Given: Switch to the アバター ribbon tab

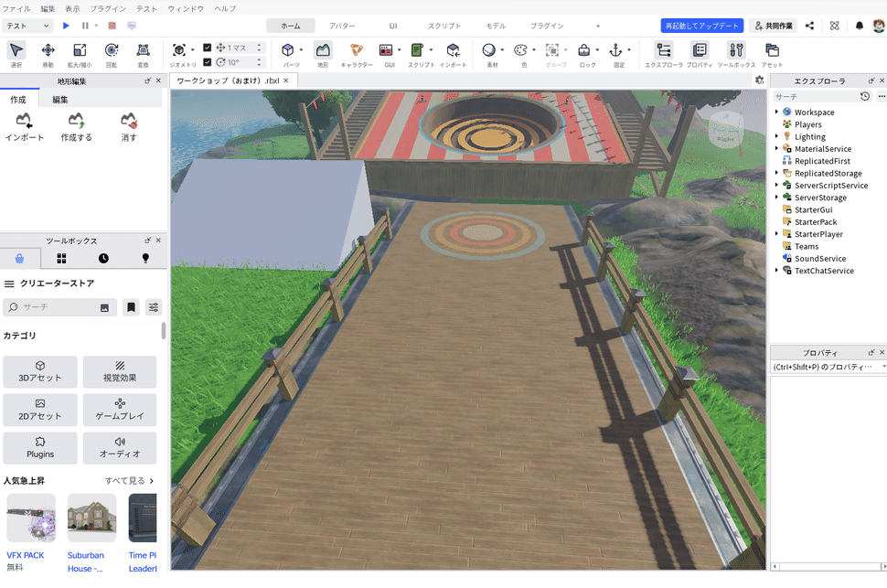Looking at the screenshot, I should pyautogui.click(x=342, y=26).
